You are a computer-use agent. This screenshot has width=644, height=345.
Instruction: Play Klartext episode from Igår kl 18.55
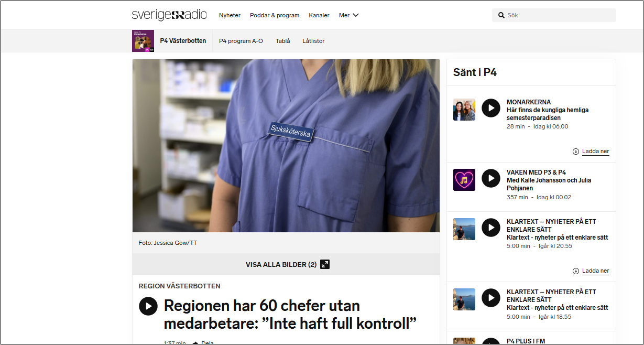(491, 298)
